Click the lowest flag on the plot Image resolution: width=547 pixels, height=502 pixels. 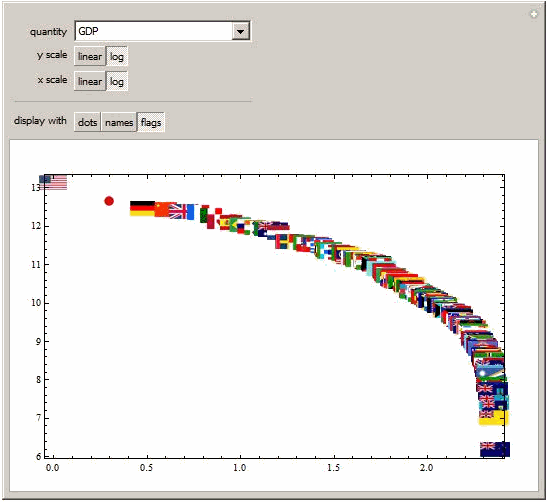(495, 449)
